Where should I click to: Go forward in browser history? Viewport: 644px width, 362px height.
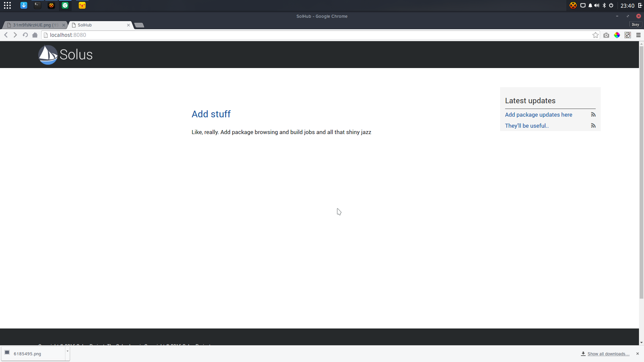point(15,35)
